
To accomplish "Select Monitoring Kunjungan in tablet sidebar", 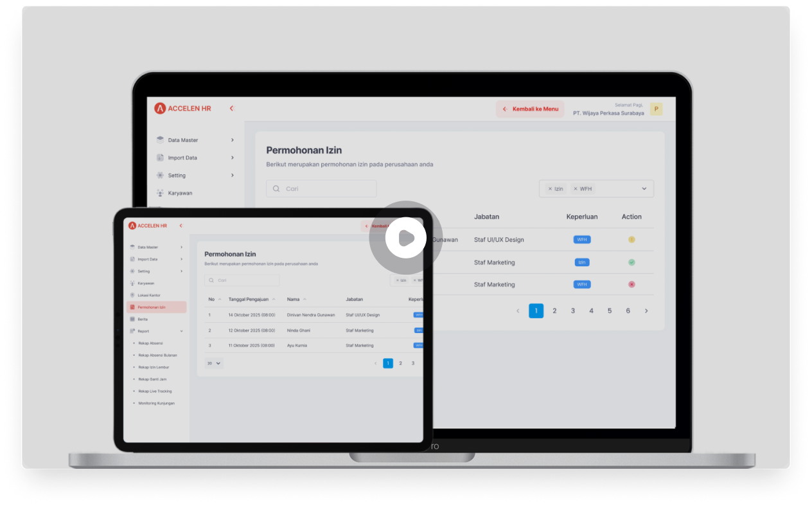I will [156, 403].
